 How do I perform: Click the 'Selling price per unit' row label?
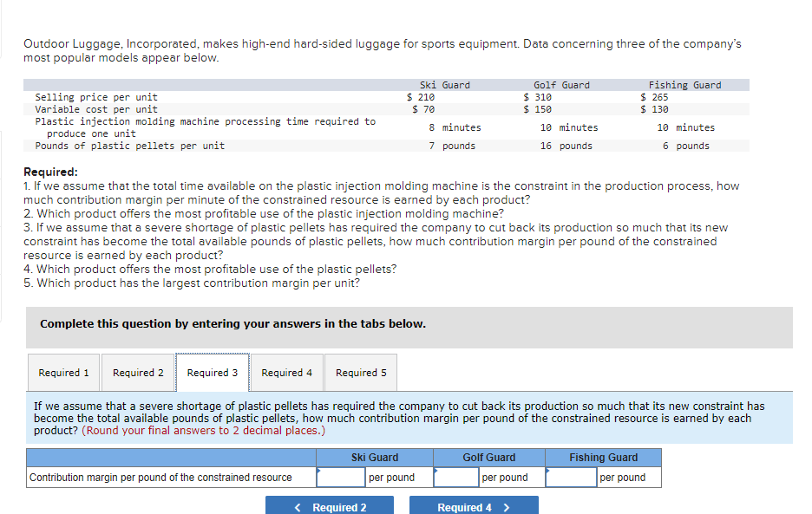tap(96, 97)
